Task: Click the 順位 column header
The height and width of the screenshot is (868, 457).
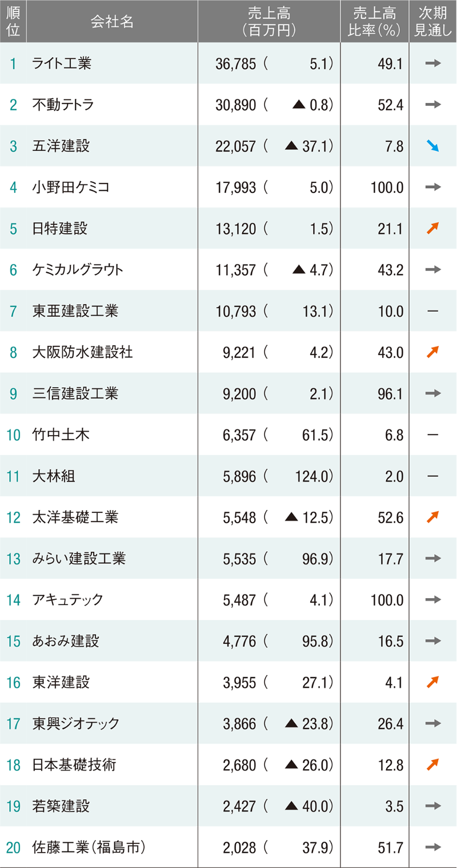Action: tap(13, 21)
